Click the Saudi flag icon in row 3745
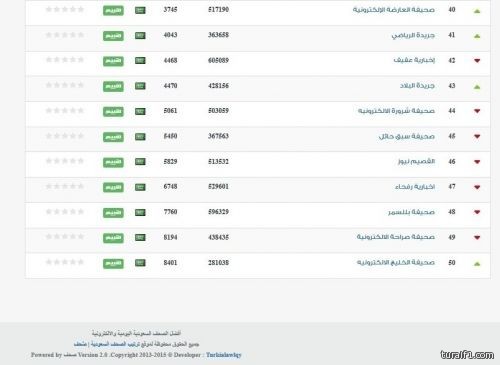The image size is (500, 365). point(140,10)
